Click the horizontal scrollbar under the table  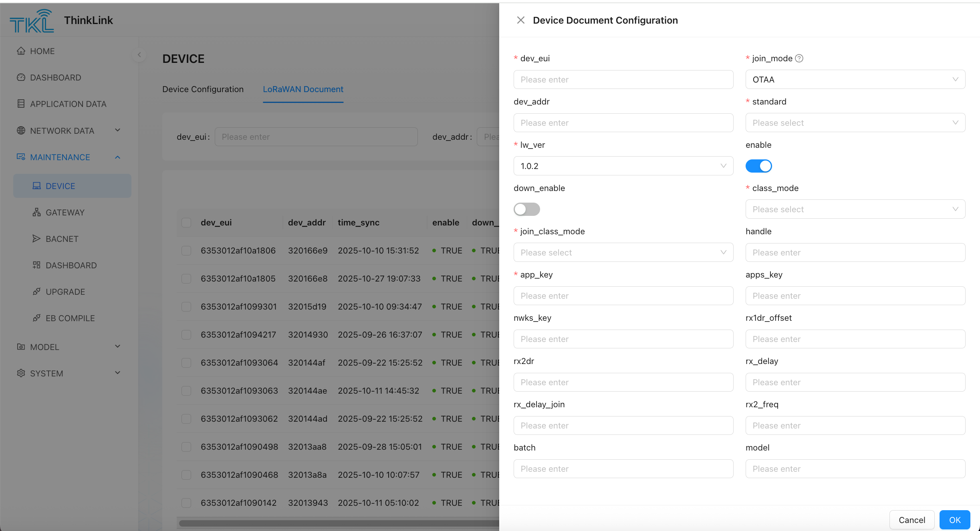[339, 523]
